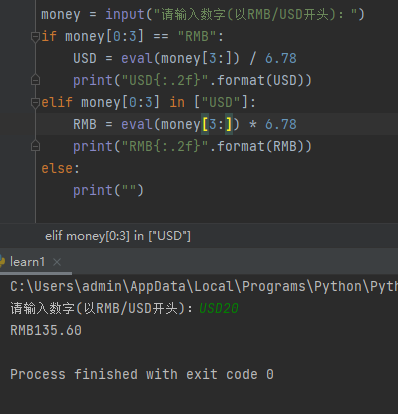Screen dimensions: 398x414
Task: Click the USD = eval division line
Action: point(185,58)
